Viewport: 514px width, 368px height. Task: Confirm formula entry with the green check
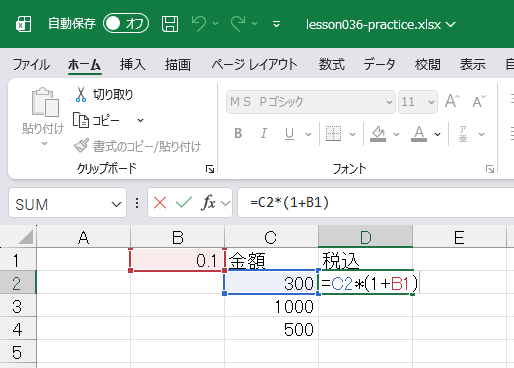pos(184,203)
